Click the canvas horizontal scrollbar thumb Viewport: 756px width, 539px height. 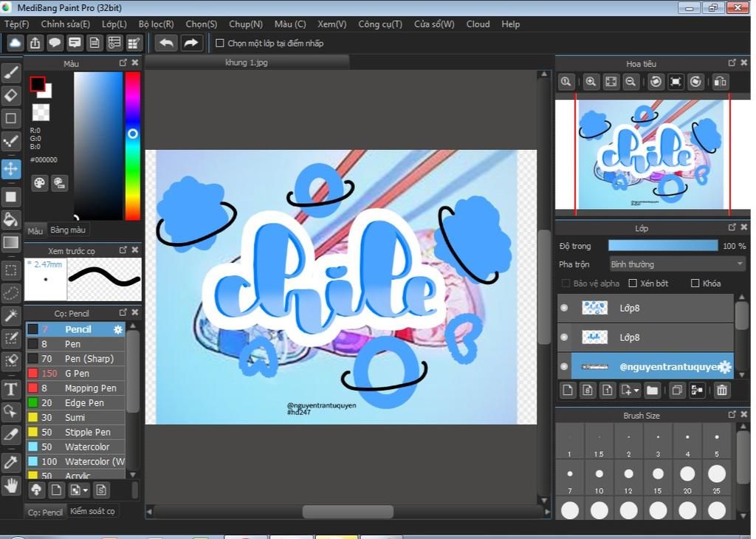[348, 512]
